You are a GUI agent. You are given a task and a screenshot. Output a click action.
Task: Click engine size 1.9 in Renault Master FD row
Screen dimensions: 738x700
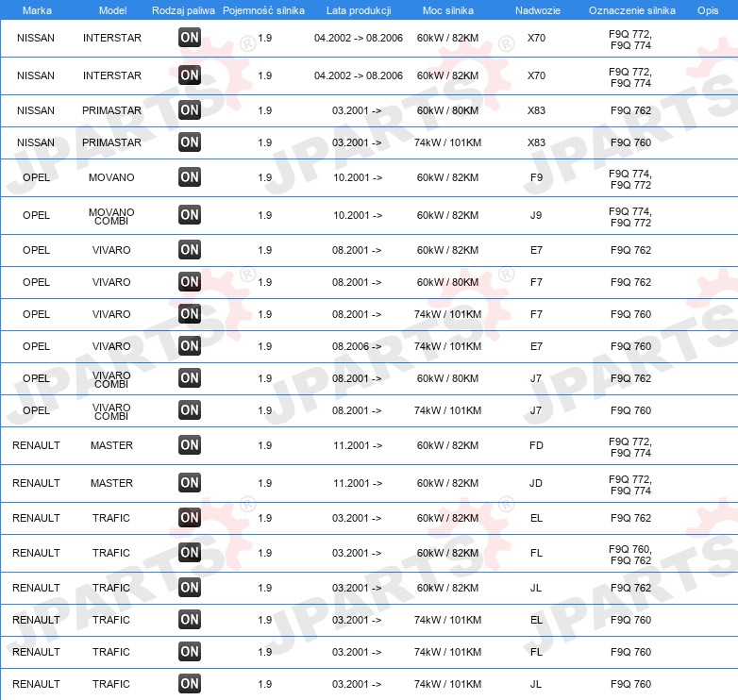tap(265, 445)
